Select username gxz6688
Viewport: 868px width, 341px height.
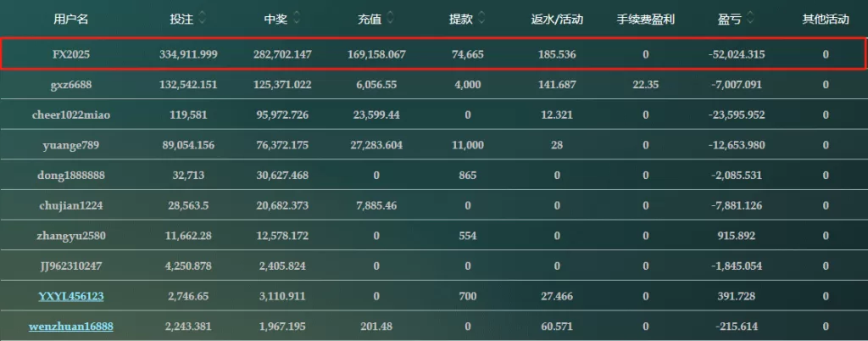pyautogui.click(x=71, y=85)
